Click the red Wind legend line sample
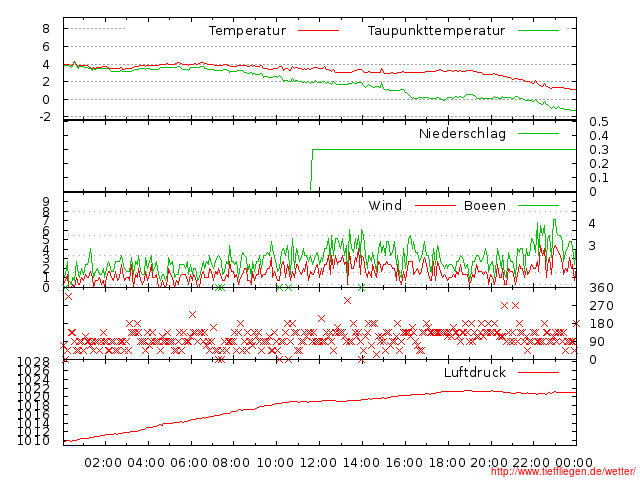Image resolution: width=640 pixels, height=480 pixels. click(435, 205)
